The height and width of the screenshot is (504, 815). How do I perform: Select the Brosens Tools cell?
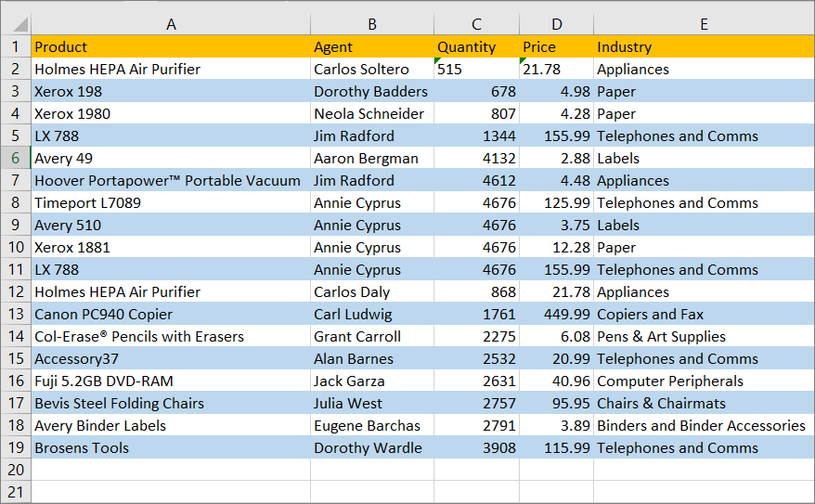pos(171,447)
